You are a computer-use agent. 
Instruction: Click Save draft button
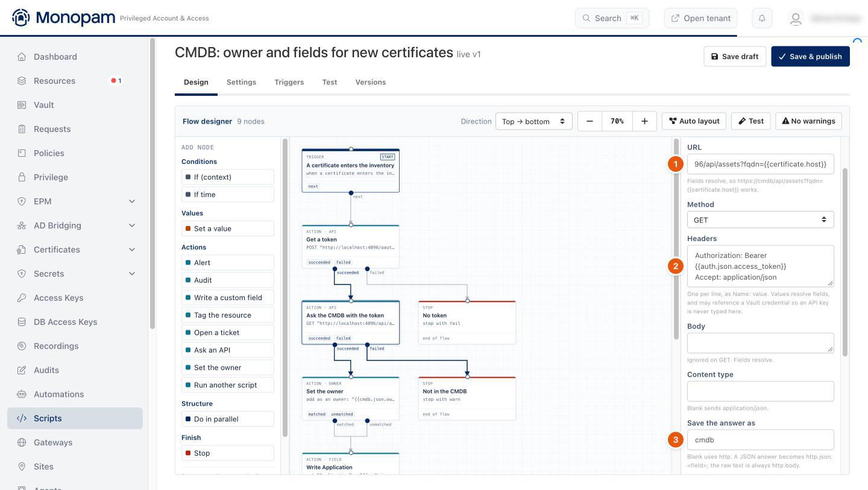click(735, 57)
